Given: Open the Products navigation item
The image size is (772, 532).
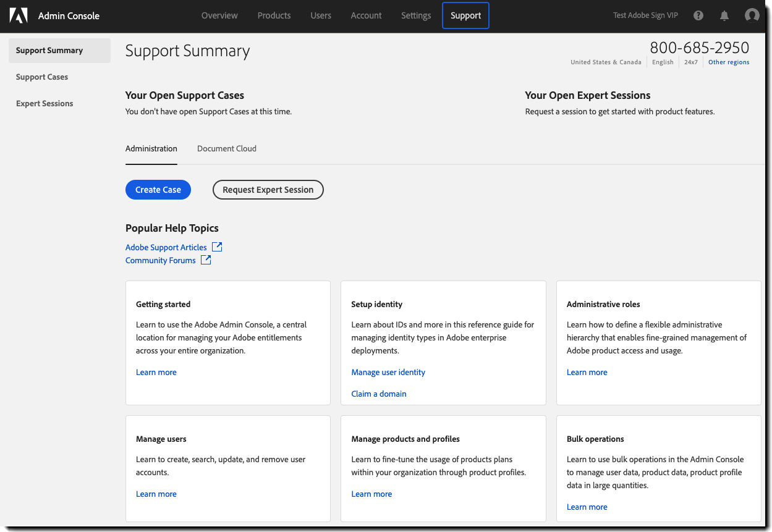Looking at the screenshot, I should (274, 15).
